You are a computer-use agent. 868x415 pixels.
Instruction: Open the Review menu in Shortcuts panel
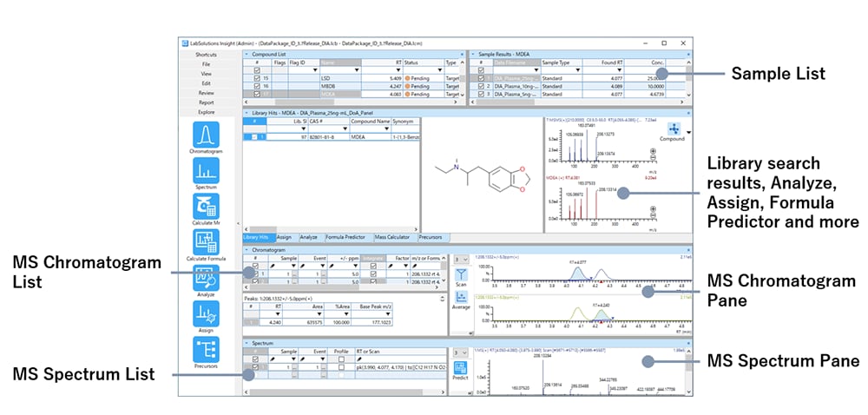point(206,93)
